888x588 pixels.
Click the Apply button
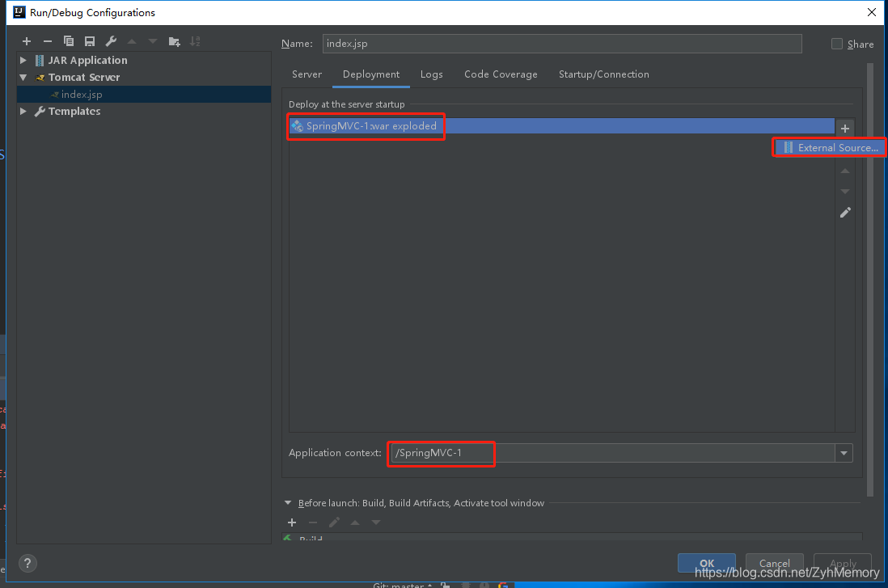pyautogui.click(x=843, y=563)
